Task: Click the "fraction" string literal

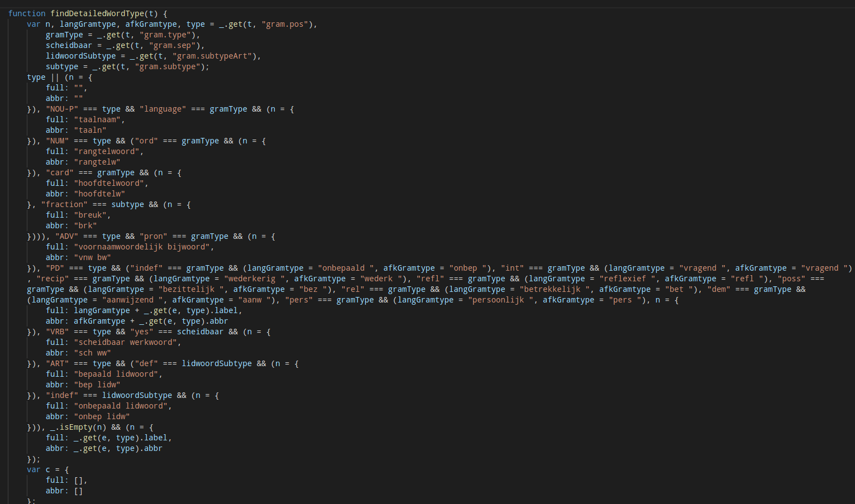Action: [x=64, y=204]
